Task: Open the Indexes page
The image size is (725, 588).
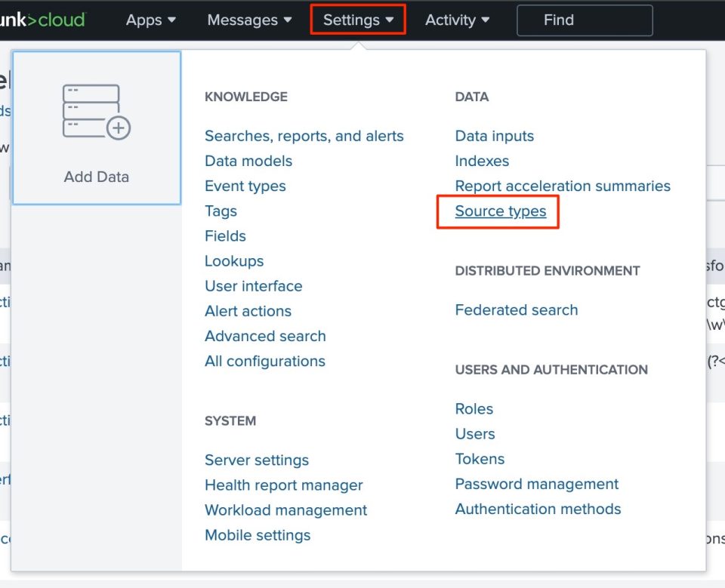Action: (x=482, y=160)
